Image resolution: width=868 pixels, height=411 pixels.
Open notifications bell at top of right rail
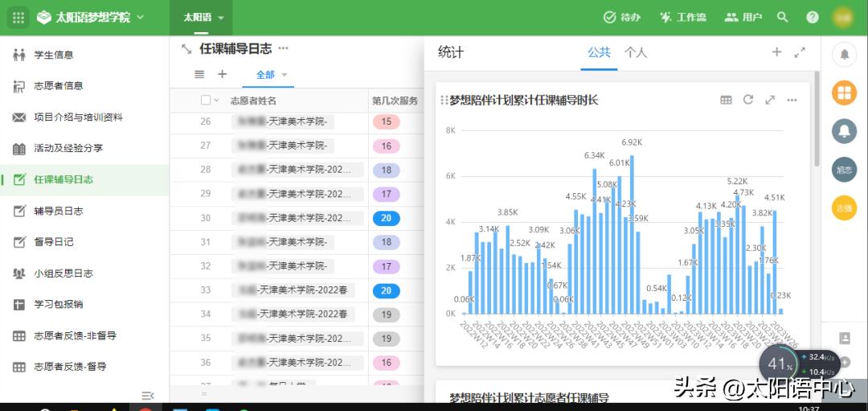click(844, 54)
